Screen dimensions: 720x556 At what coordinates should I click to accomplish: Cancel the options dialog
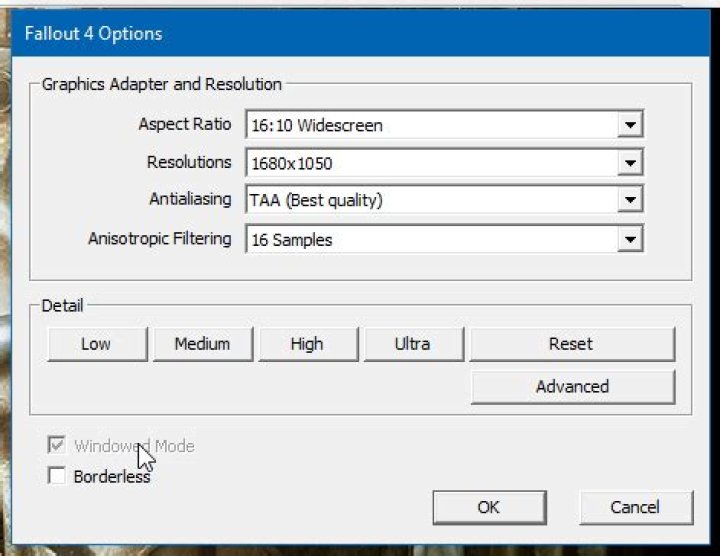pos(636,507)
